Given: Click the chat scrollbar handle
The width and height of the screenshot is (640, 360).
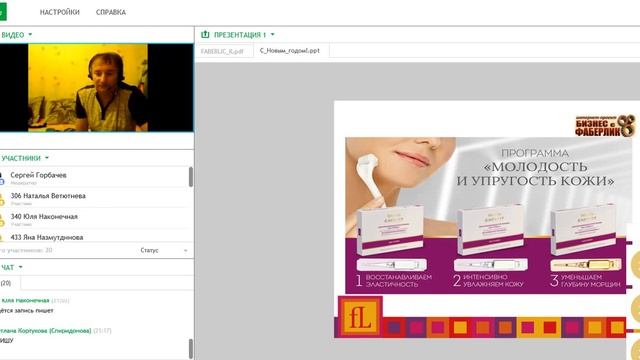Looking at the screenshot, I should [x=191, y=349].
